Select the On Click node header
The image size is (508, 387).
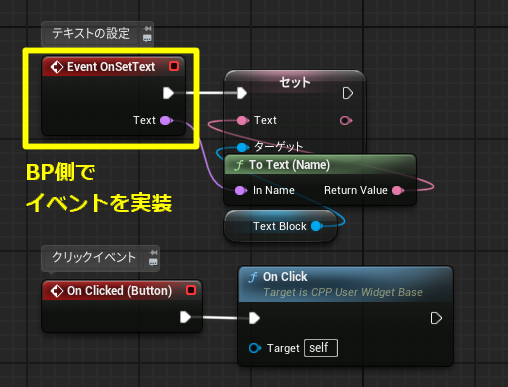click(x=345, y=284)
